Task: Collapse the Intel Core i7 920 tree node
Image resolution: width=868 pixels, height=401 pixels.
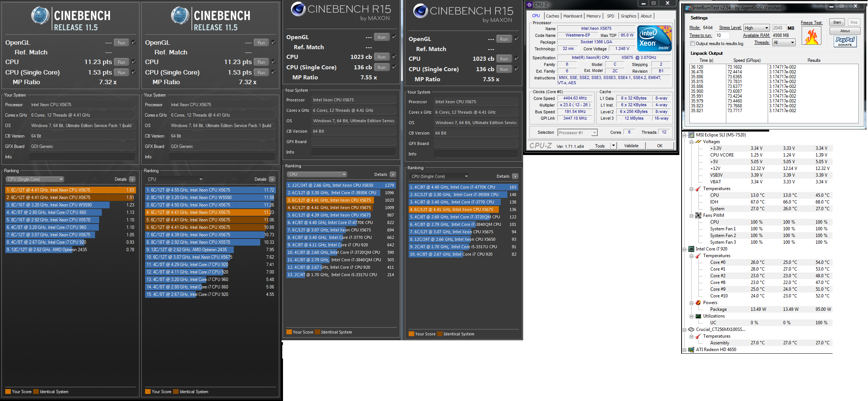Action: pyautogui.click(x=685, y=249)
